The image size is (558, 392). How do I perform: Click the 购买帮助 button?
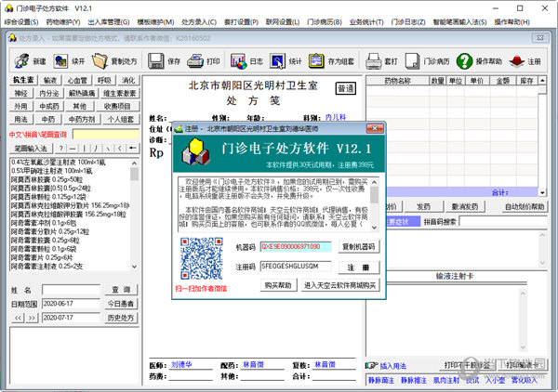278,285
